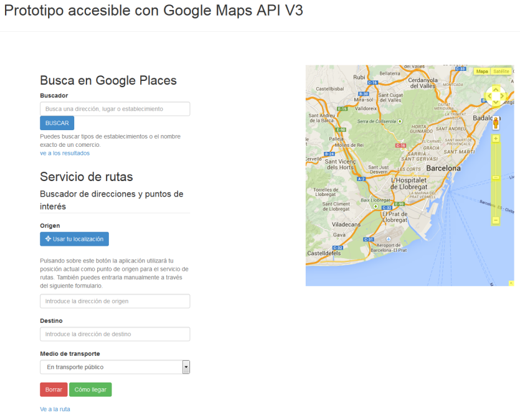Follow the 've a los resultados' link
The width and height of the screenshot is (520, 420).
click(x=65, y=153)
